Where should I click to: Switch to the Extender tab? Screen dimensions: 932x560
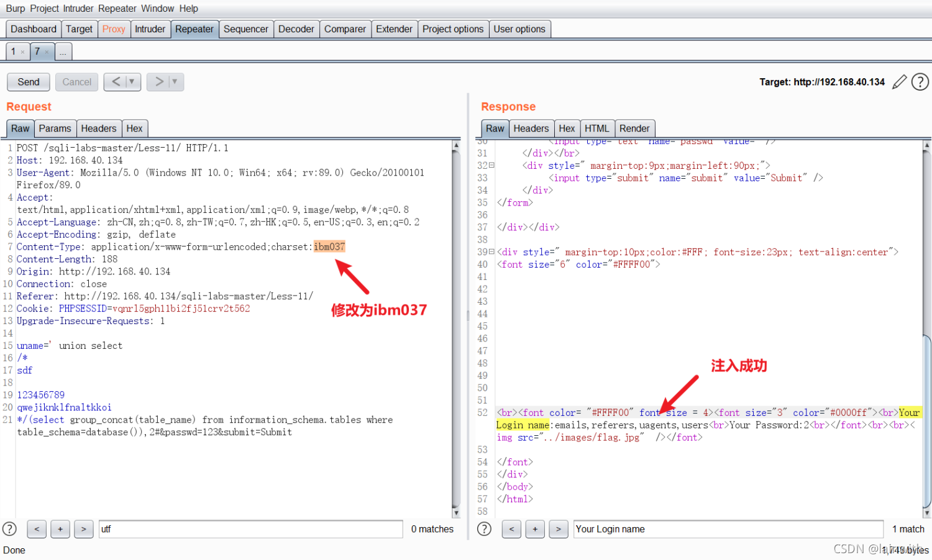pyautogui.click(x=394, y=29)
